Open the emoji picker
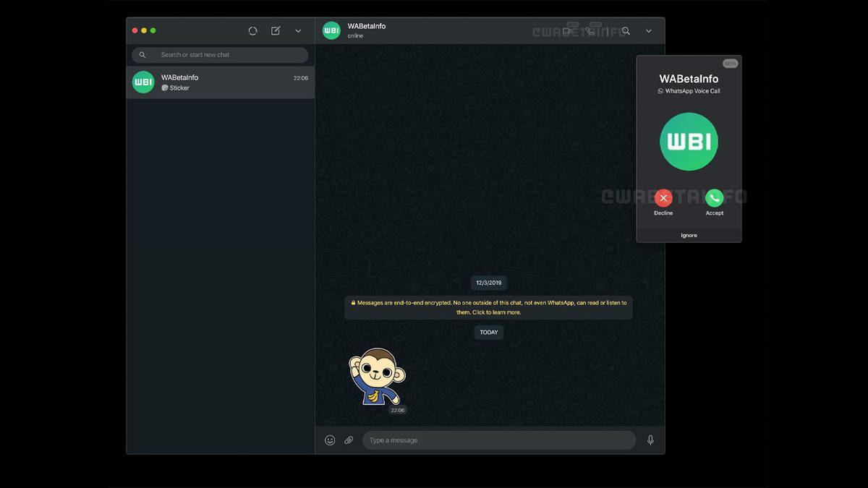The width and height of the screenshot is (868, 488). pyautogui.click(x=330, y=440)
